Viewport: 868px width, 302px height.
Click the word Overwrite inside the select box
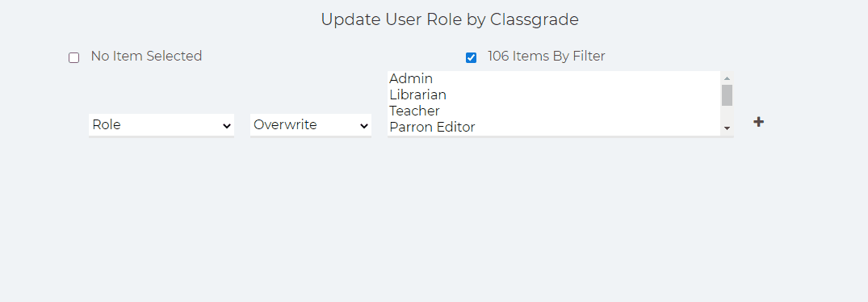point(285,125)
